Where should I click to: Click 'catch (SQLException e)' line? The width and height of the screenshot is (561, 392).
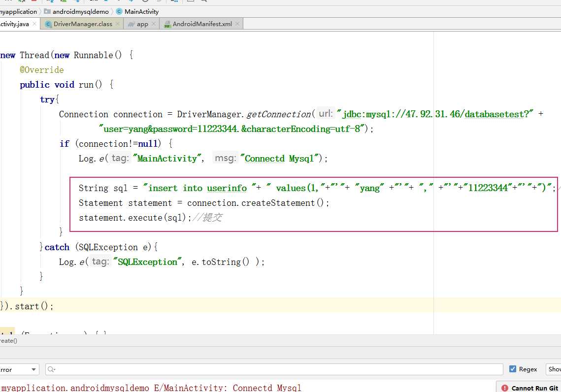[x=99, y=247]
